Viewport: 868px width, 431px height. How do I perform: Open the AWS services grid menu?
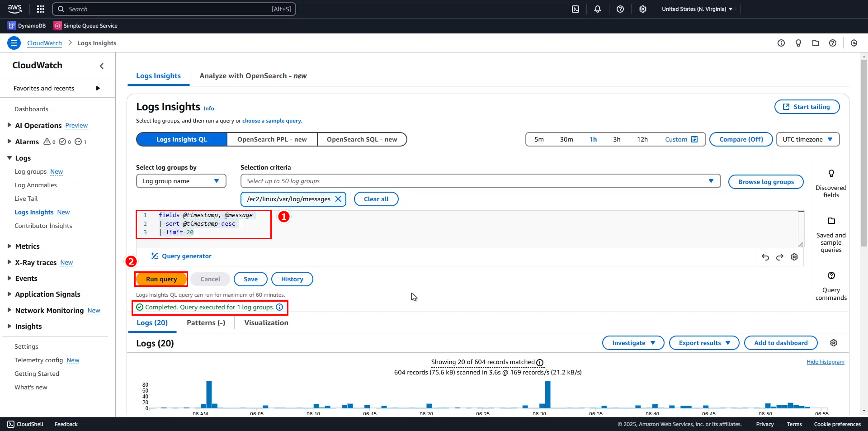point(41,9)
